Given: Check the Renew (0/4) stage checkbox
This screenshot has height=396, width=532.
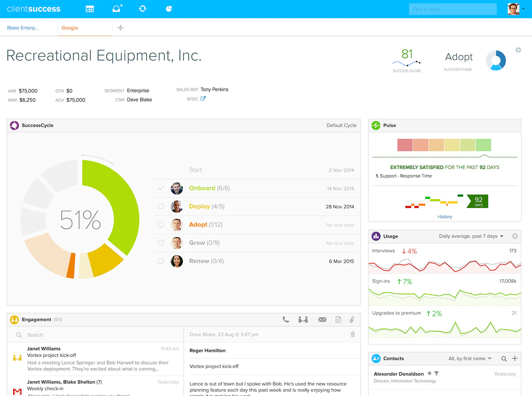Looking at the screenshot, I should click(161, 261).
